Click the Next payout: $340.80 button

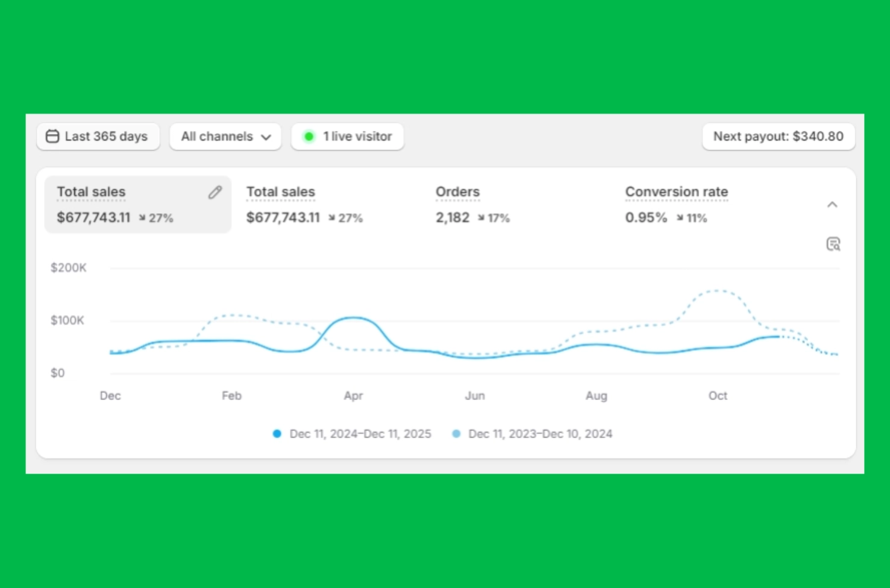[778, 137]
